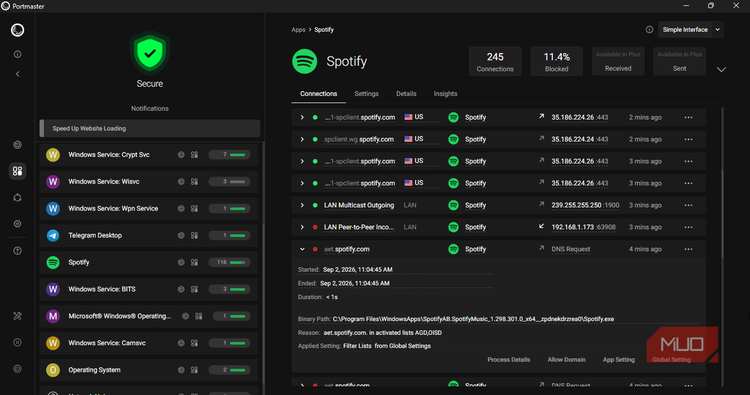Collapse the expanded aet.spotify.com row
Viewport: 750px width, 395px height.
pos(302,249)
